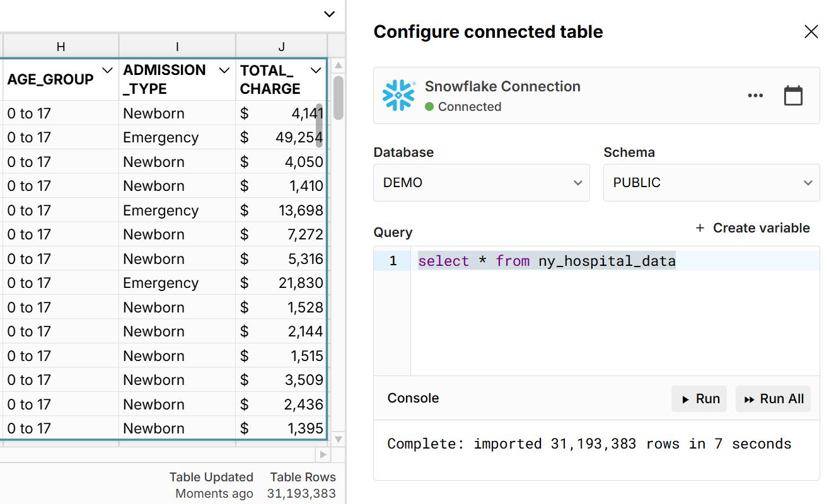Screen dimensions: 829x504
Task: Click the calendar schedule icon
Action: point(793,96)
